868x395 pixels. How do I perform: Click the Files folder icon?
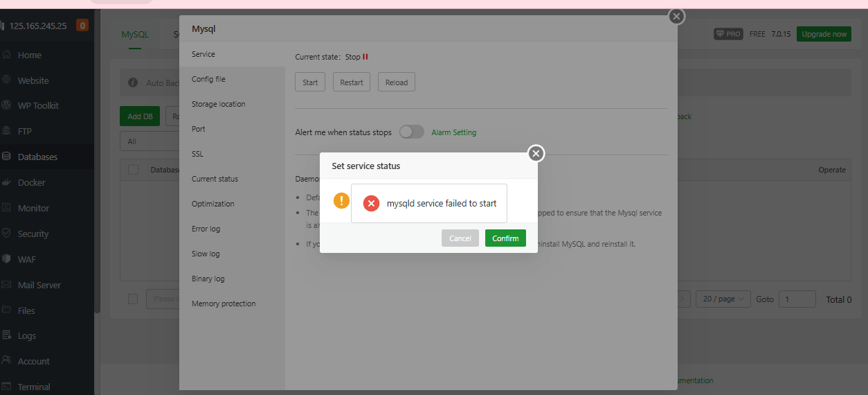pyautogui.click(x=6, y=310)
